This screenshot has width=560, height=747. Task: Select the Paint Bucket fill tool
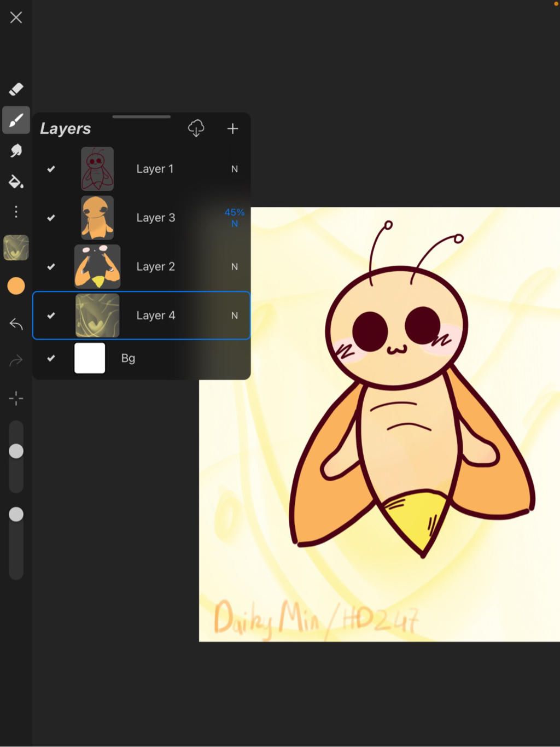click(16, 181)
